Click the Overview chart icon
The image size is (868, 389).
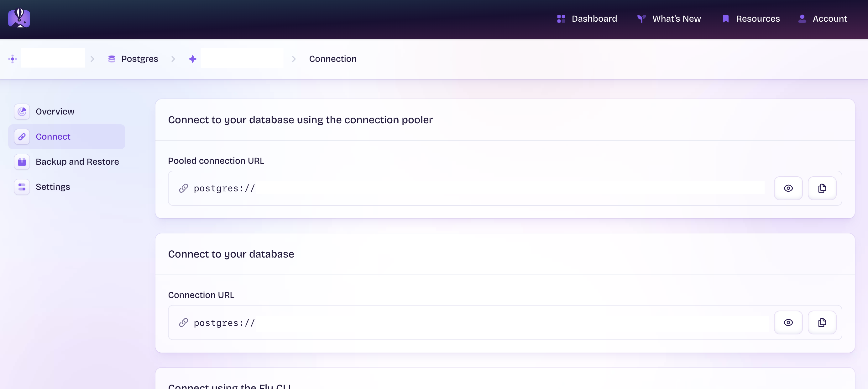[22, 112]
